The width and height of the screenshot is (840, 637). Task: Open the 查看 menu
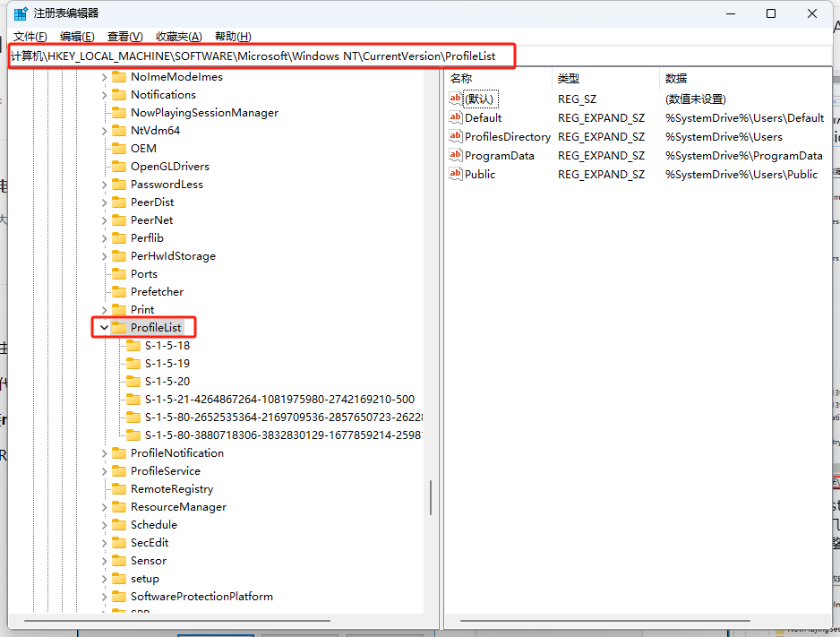pyautogui.click(x=125, y=36)
